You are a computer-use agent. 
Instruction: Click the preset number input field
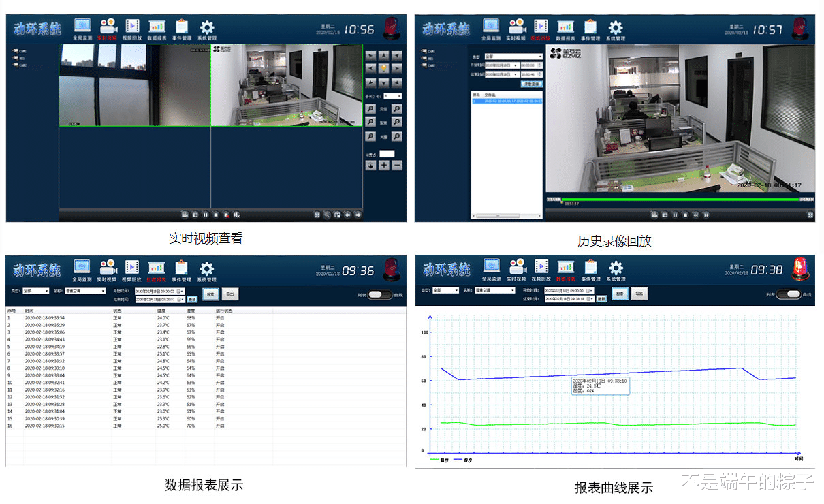[x=387, y=153]
